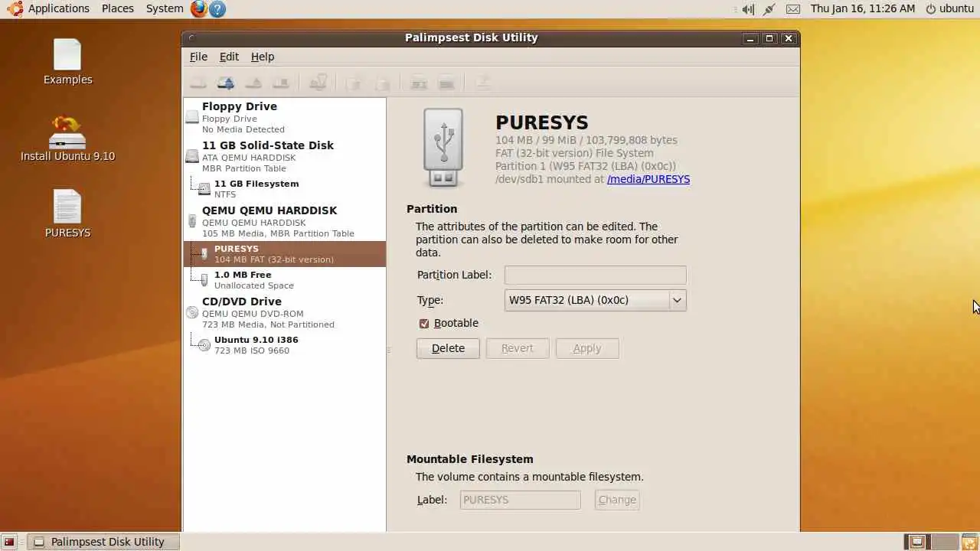980x551 pixels.
Task: Click the filesystem Label field containing PURESYS
Action: pos(521,500)
